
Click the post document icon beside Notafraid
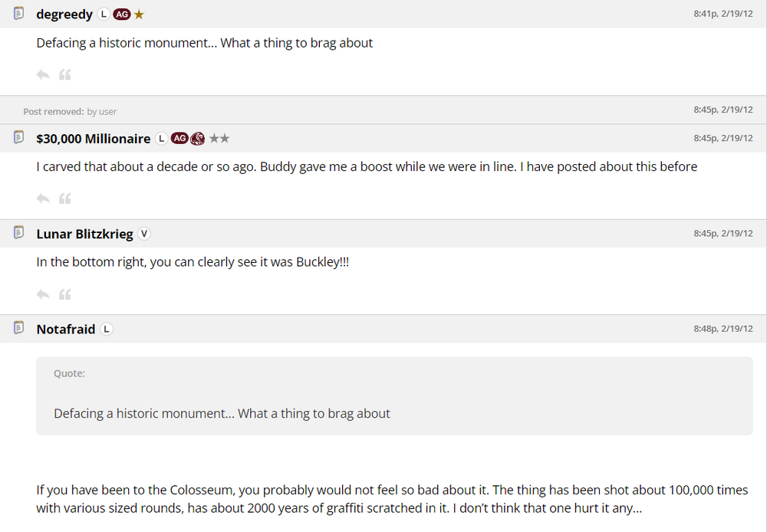(x=19, y=328)
